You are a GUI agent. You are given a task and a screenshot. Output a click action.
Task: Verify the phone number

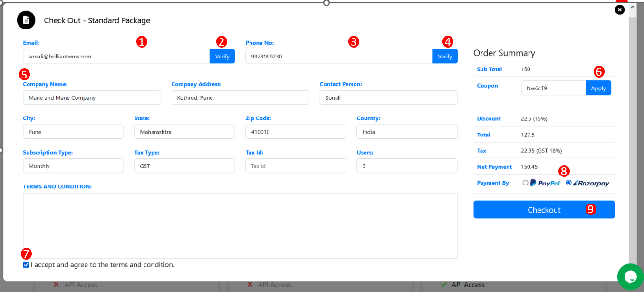[x=444, y=57]
